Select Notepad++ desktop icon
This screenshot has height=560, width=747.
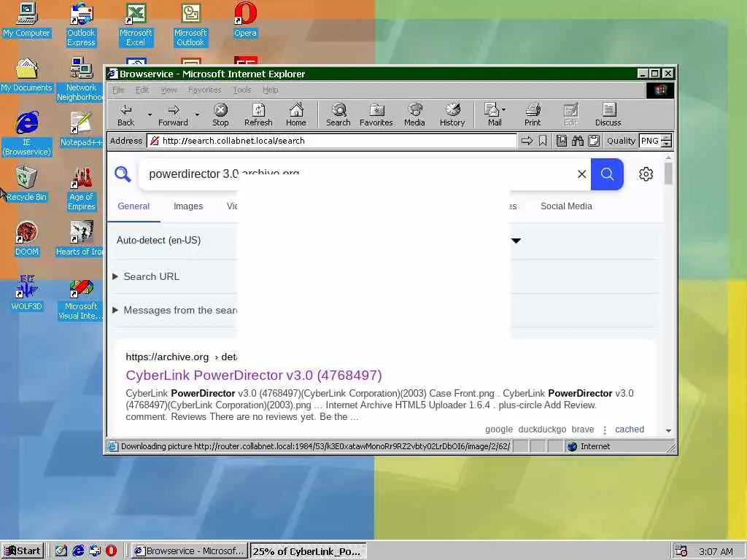(81, 129)
